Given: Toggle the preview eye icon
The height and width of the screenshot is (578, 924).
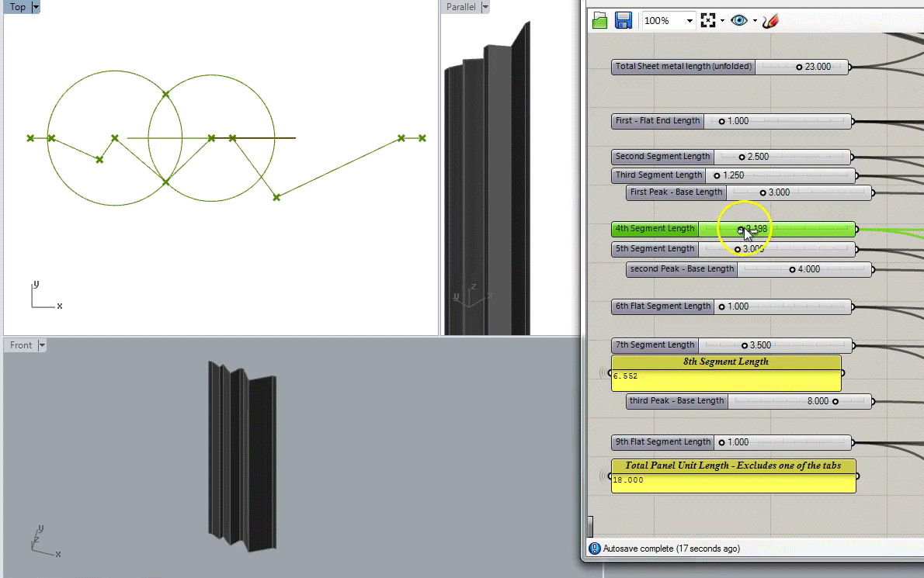Looking at the screenshot, I should [739, 21].
